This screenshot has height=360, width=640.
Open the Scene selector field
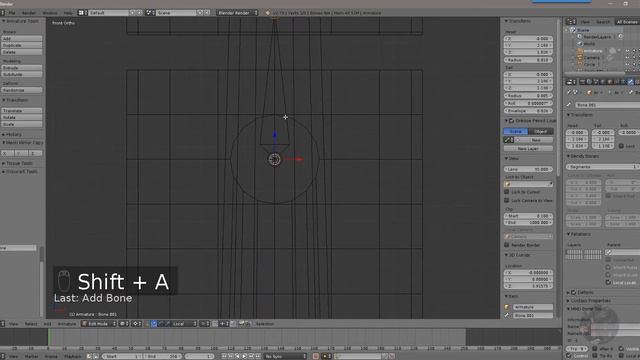tap(176, 13)
